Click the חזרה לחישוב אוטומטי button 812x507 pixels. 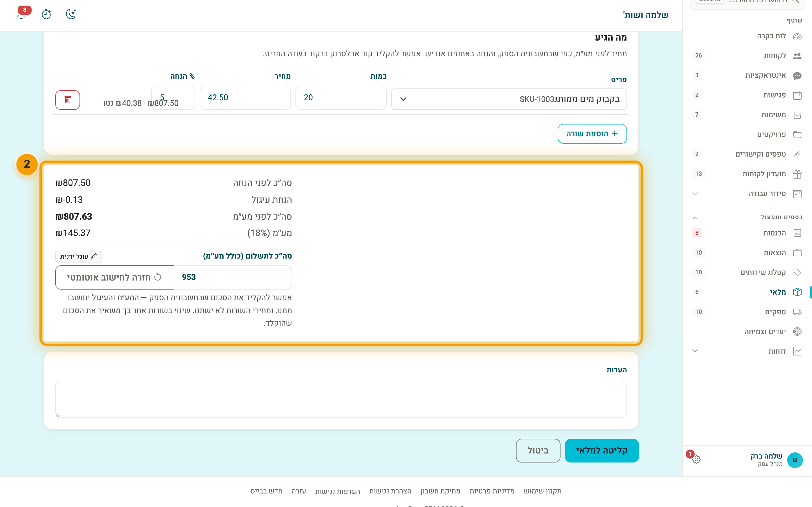[114, 277]
